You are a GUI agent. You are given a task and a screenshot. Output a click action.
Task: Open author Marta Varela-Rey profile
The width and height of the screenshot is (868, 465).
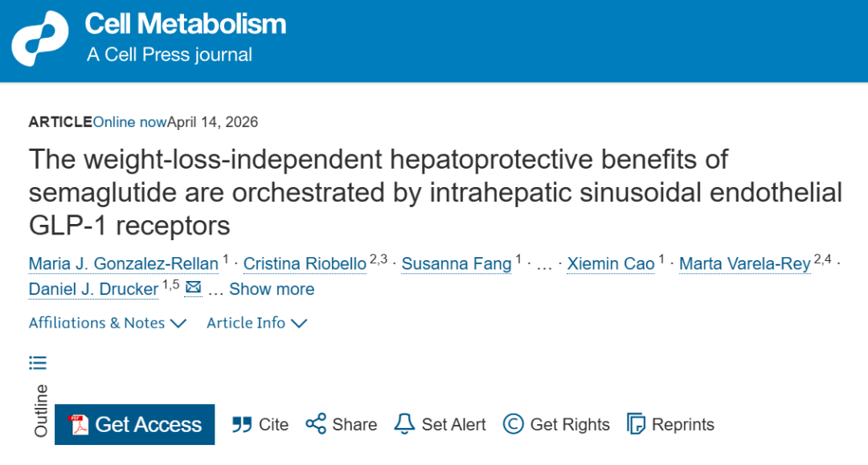pyautogui.click(x=744, y=264)
